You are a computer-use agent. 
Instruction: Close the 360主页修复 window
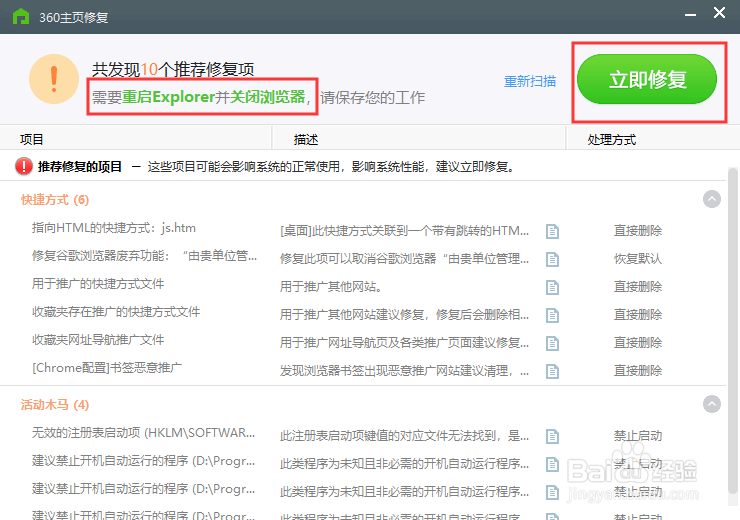pos(719,13)
